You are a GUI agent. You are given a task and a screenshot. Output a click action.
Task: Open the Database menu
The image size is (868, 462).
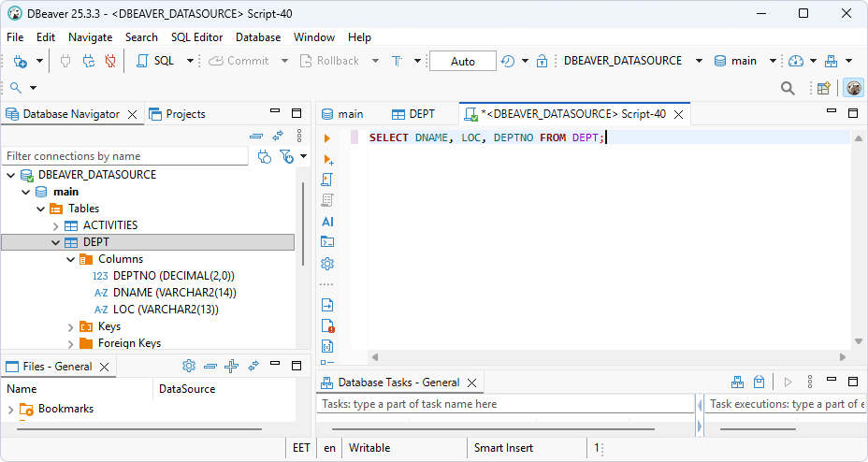pyautogui.click(x=258, y=37)
